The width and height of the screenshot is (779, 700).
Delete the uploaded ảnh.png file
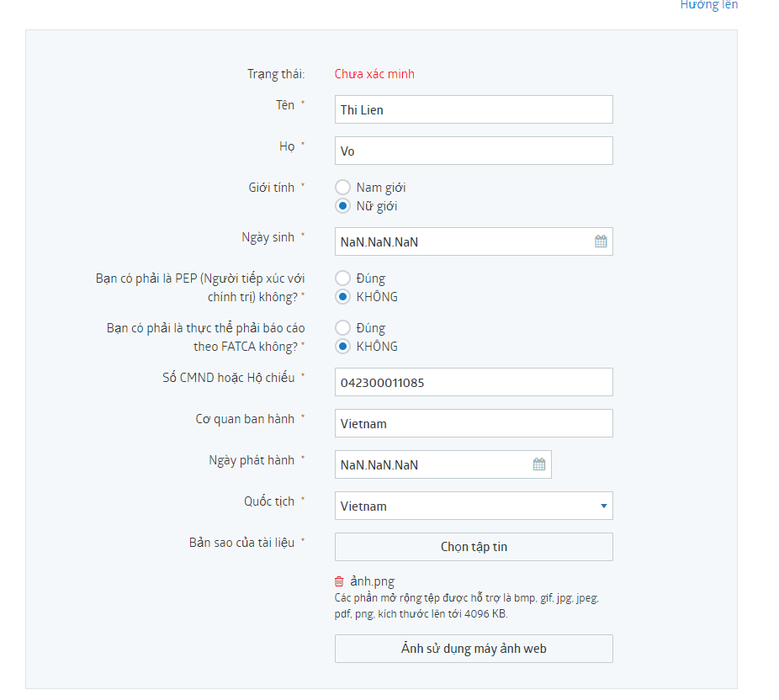click(339, 581)
